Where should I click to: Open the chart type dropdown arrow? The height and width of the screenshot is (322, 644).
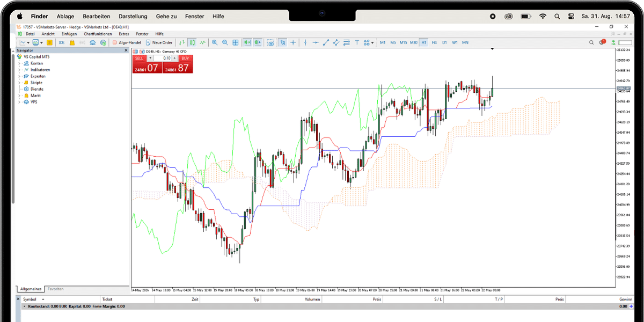click(28, 42)
